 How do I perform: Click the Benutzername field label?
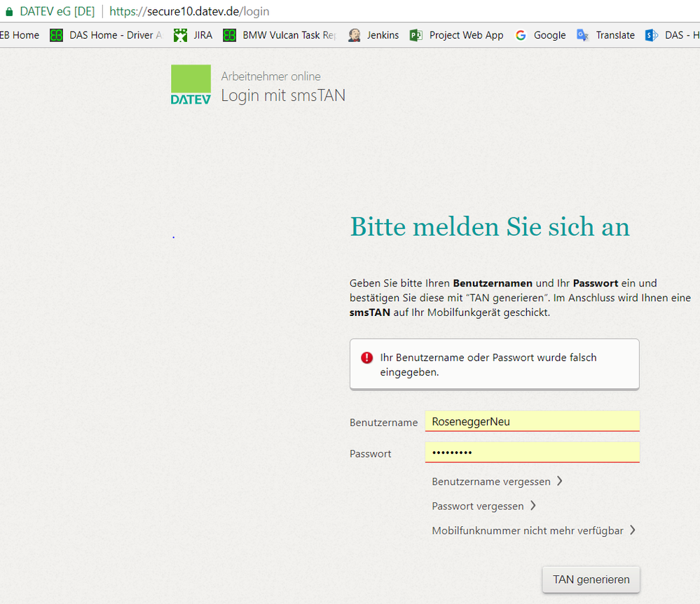pyautogui.click(x=383, y=423)
